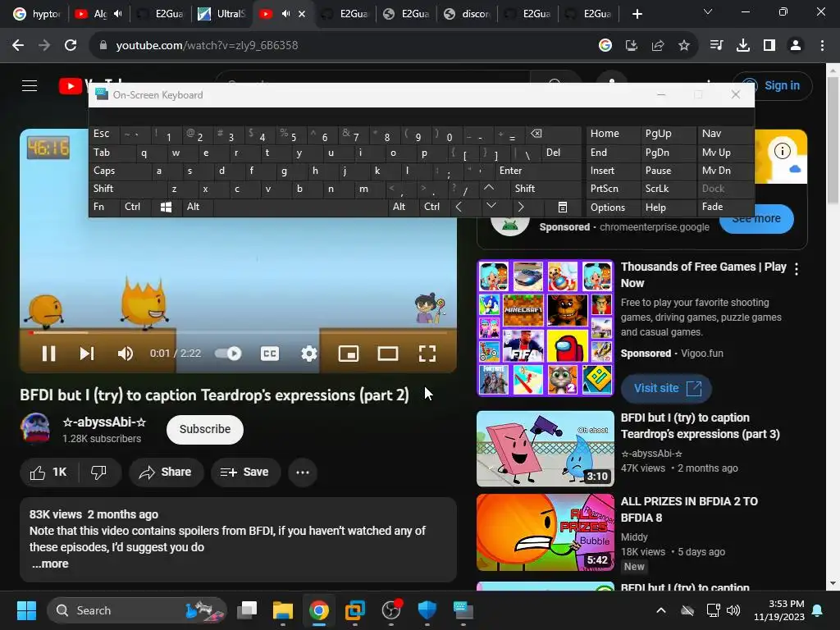This screenshot has width=840, height=630.
Task: Switch to theater mode icon
Action: coord(387,354)
